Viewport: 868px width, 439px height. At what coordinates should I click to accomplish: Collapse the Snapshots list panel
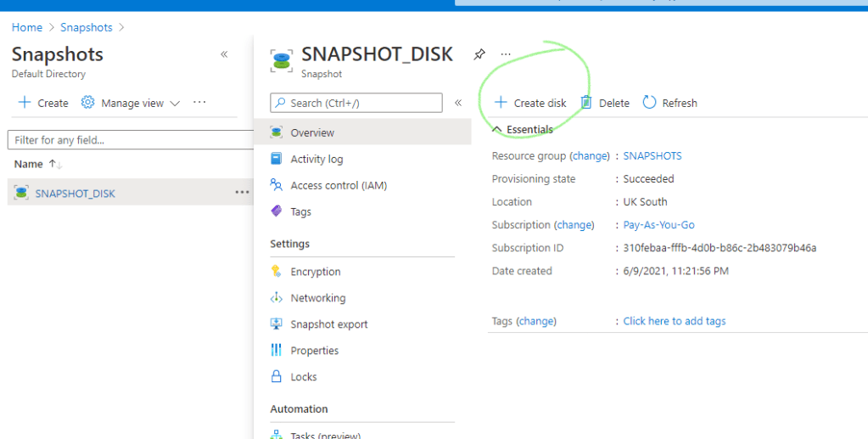pos(224,54)
